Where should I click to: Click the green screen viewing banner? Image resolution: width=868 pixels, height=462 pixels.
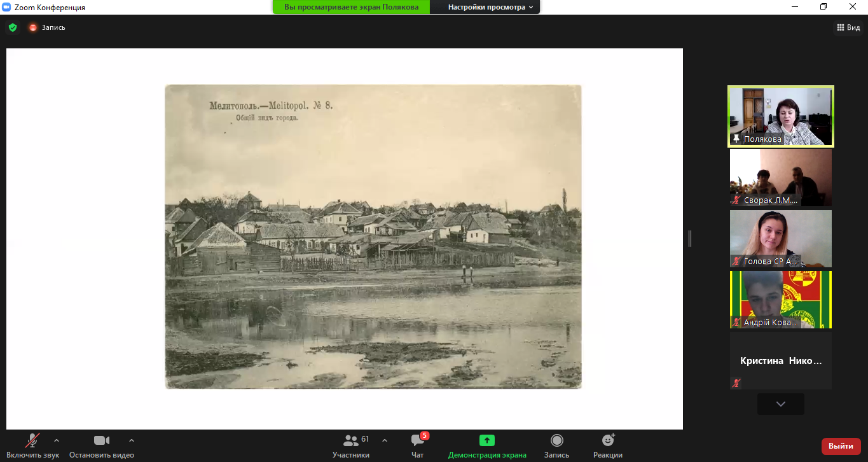351,7
